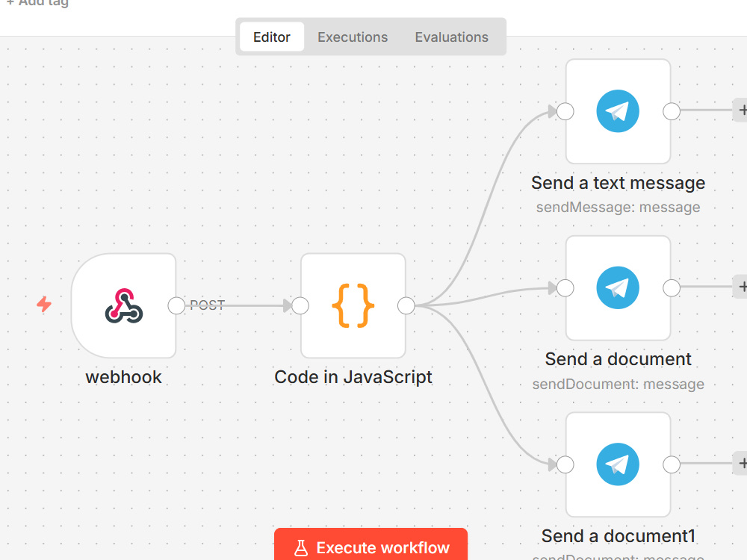This screenshot has width=747, height=560.
Task: Add a node after Send a document1
Action: tap(740, 463)
